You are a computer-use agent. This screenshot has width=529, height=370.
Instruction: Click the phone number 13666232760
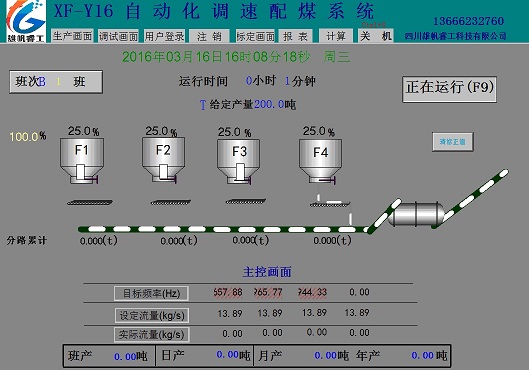point(468,21)
